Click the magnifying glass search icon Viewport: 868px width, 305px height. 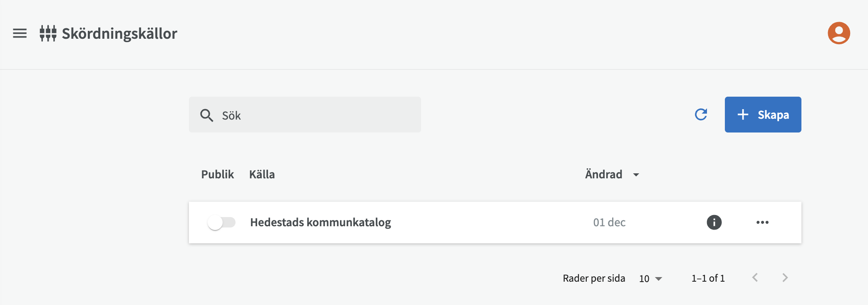pyautogui.click(x=206, y=115)
